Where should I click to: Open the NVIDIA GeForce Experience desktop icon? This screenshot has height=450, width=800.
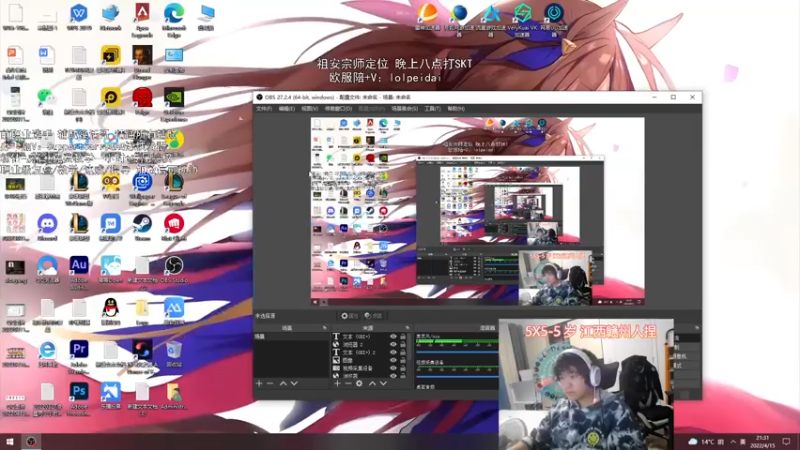click(x=174, y=104)
